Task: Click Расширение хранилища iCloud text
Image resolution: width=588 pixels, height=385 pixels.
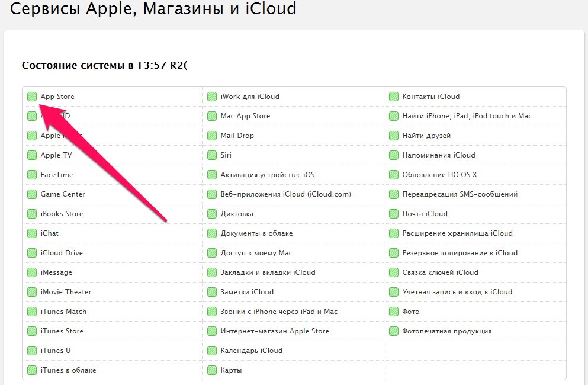Action: pyautogui.click(x=458, y=233)
